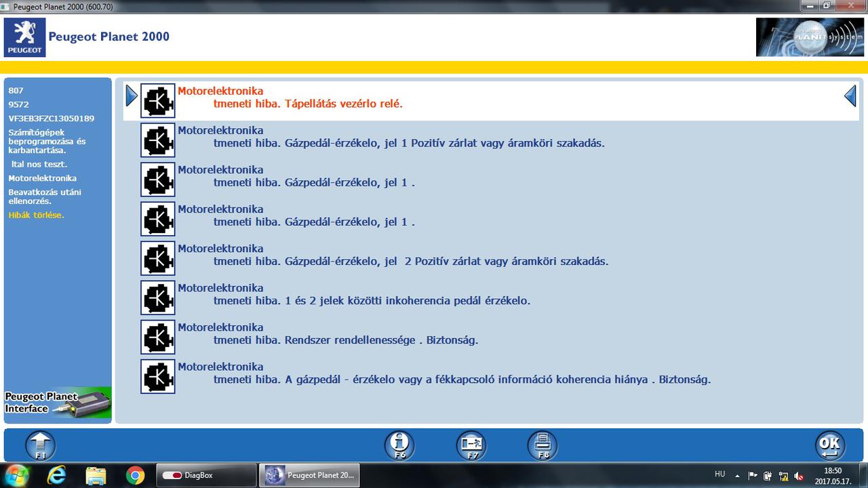Open the F6 information button
The image size is (868, 488).
pos(399,445)
